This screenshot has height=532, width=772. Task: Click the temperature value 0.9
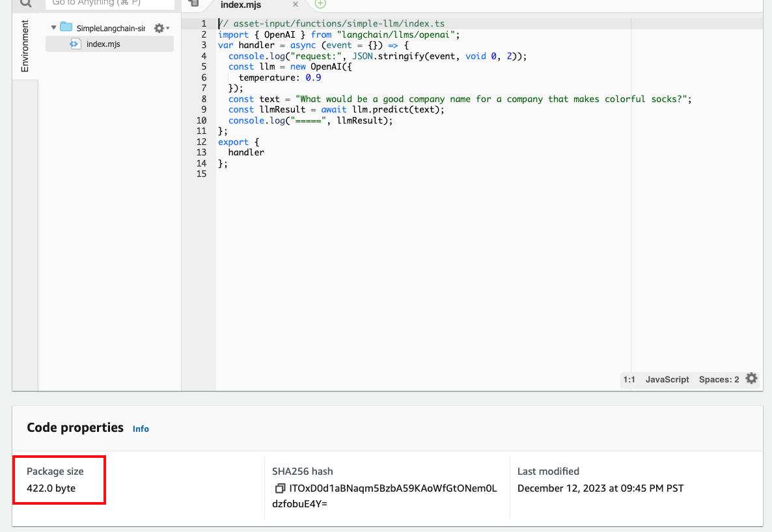pyautogui.click(x=313, y=77)
